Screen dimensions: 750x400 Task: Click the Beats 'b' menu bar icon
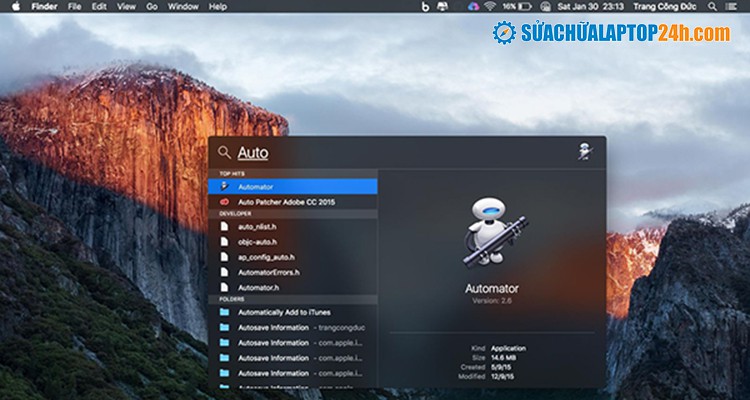click(x=425, y=7)
